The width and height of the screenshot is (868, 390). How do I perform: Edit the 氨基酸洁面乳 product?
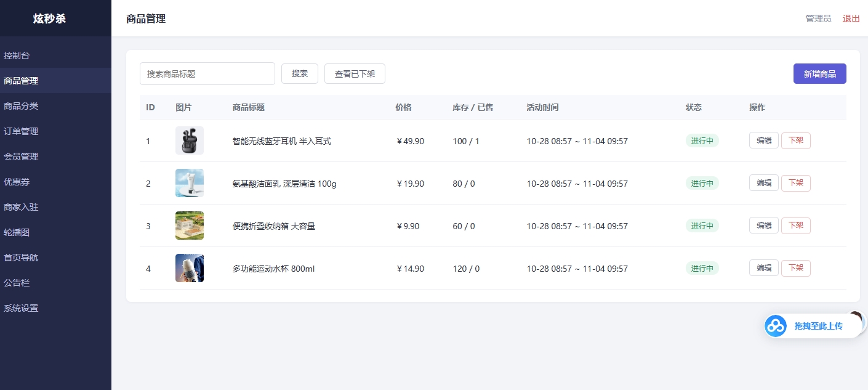coord(764,183)
